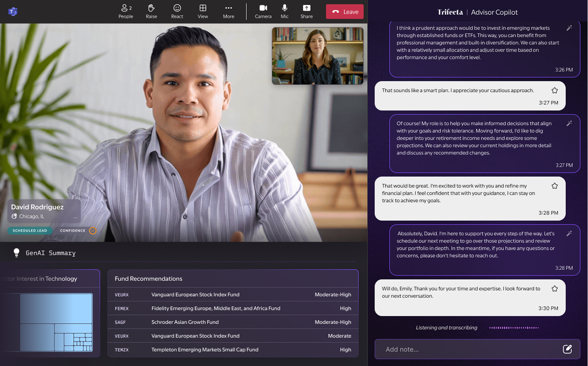Select the self-view video thumbnail

click(x=318, y=56)
